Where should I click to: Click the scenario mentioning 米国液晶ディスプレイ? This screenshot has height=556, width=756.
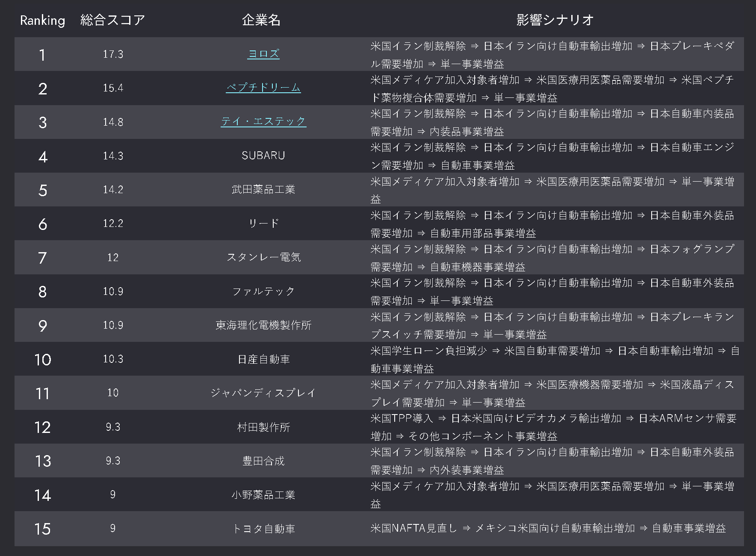point(552,393)
